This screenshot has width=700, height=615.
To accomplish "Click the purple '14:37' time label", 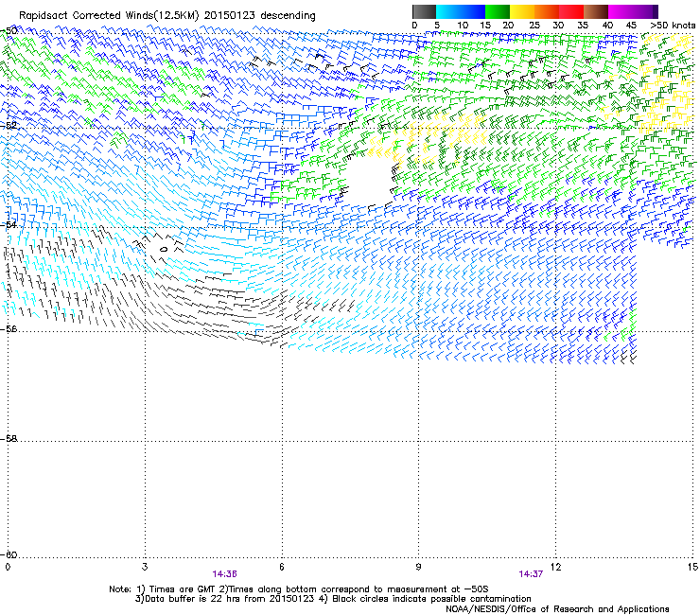I will pos(531,574).
